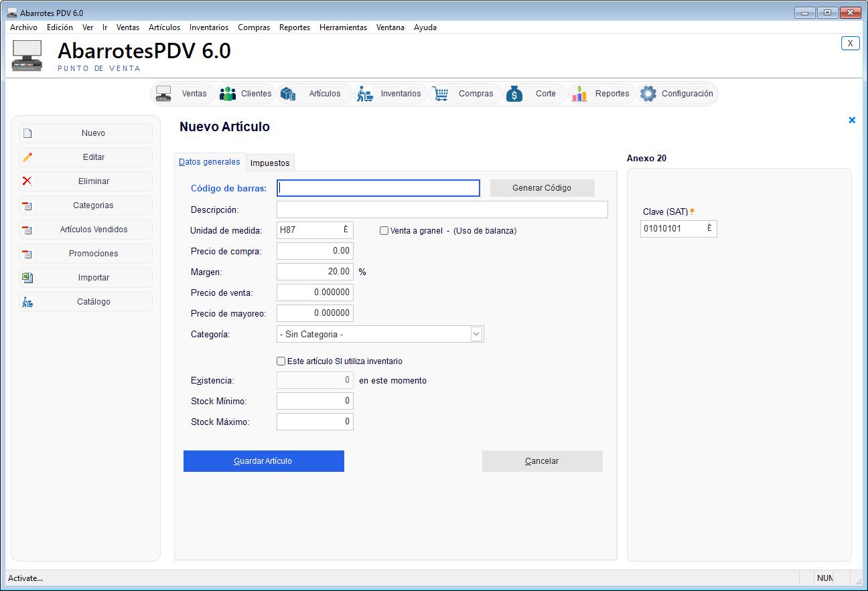The height and width of the screenshot is (591, 868).
Task: Click the Inventarios forklift icon
Action: (x=364, y=94)
